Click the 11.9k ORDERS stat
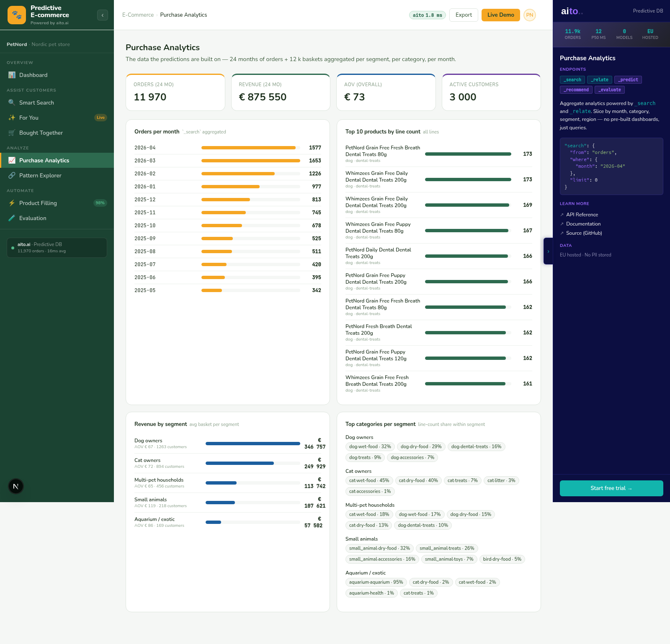The image size is (670, 644). coord(572,34)
